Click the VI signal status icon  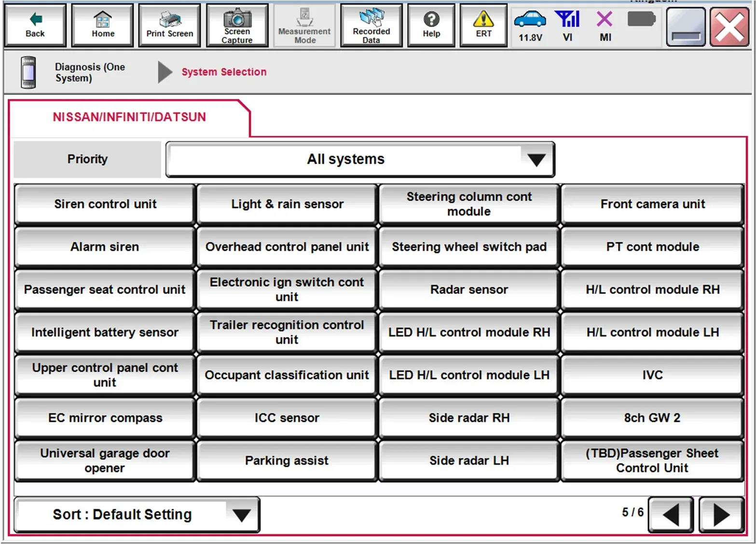coord(567,26)
